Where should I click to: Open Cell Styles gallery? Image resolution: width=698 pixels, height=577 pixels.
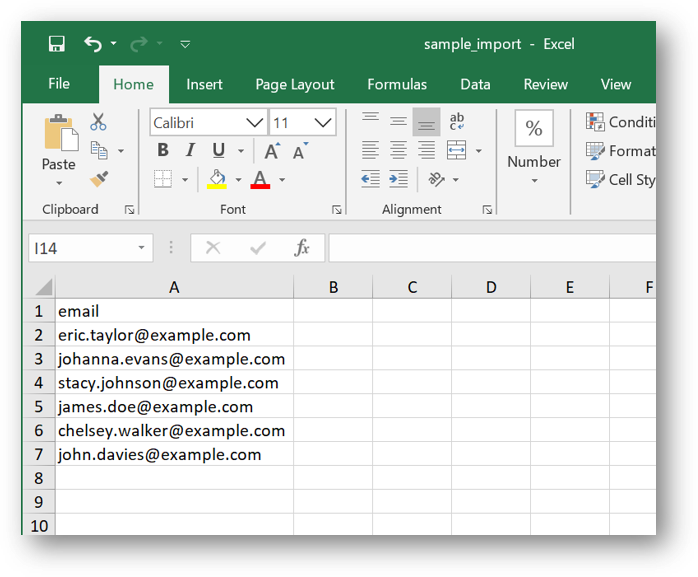coord(621,179)
